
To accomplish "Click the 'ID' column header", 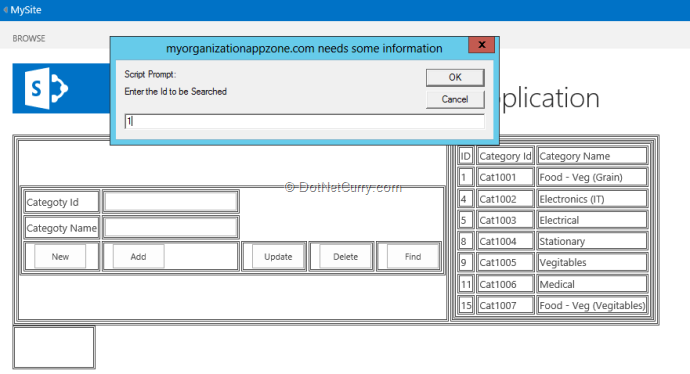I will point(466,156).
